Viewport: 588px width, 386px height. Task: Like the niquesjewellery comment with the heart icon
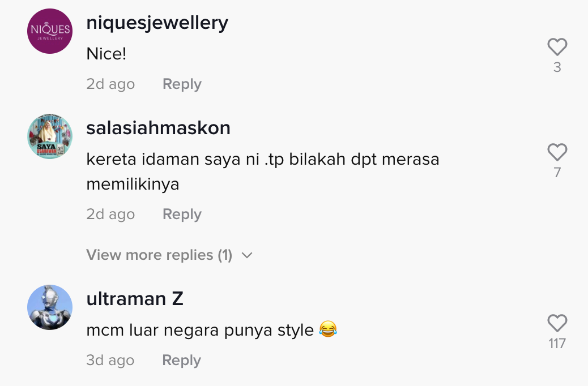[557, 47]
